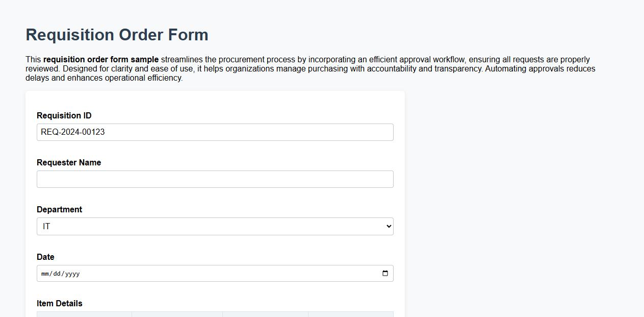The image size is (644, 317).
Task: Click the first Item Details column header
Action: pos(83,315)
